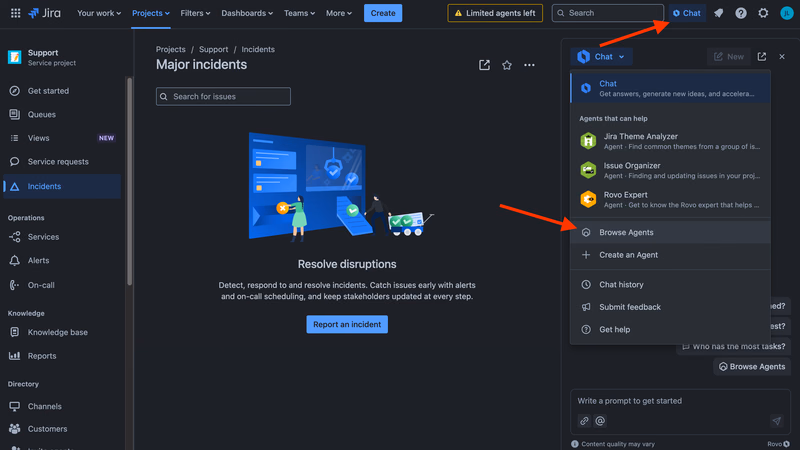
Task: Open Channels under Directory
Action: 62,406
